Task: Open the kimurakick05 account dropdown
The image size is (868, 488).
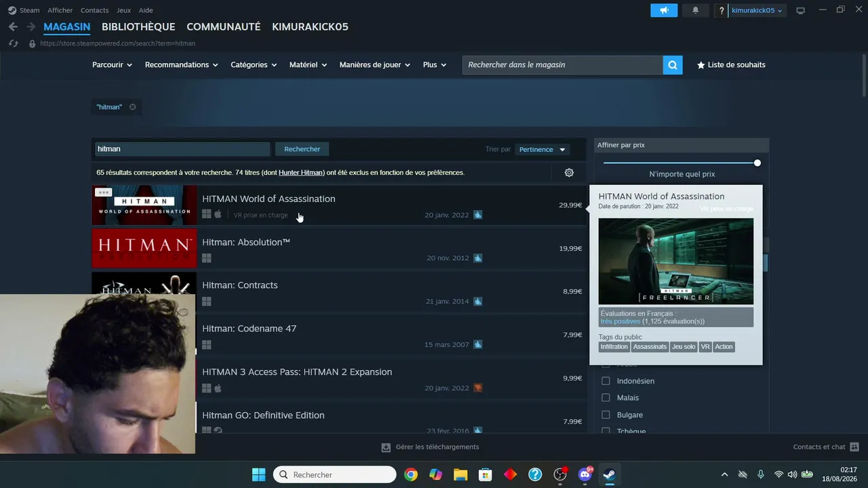Action: [757, 10]
